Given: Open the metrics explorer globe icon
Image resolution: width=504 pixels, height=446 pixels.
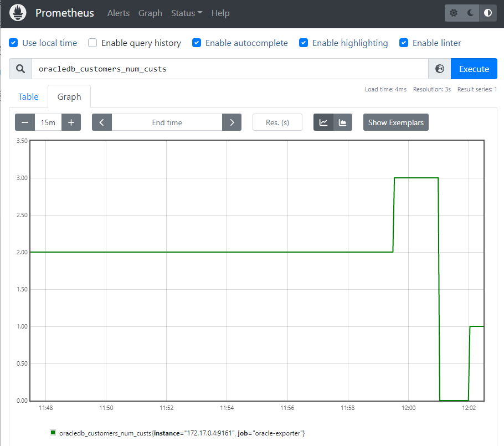Looking at the screenshot, I should pos(440,69).
